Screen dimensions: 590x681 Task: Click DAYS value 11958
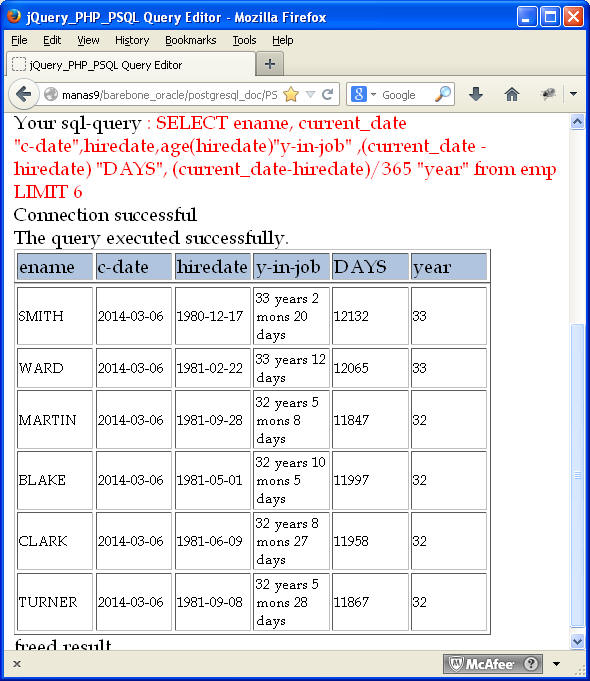pos(370,541)
